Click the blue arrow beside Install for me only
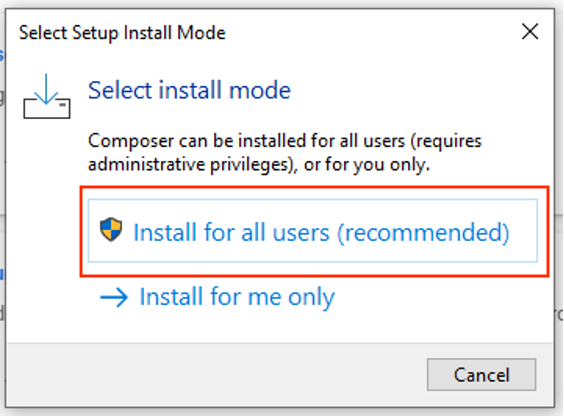564x416 pixels. pos(114,298)
